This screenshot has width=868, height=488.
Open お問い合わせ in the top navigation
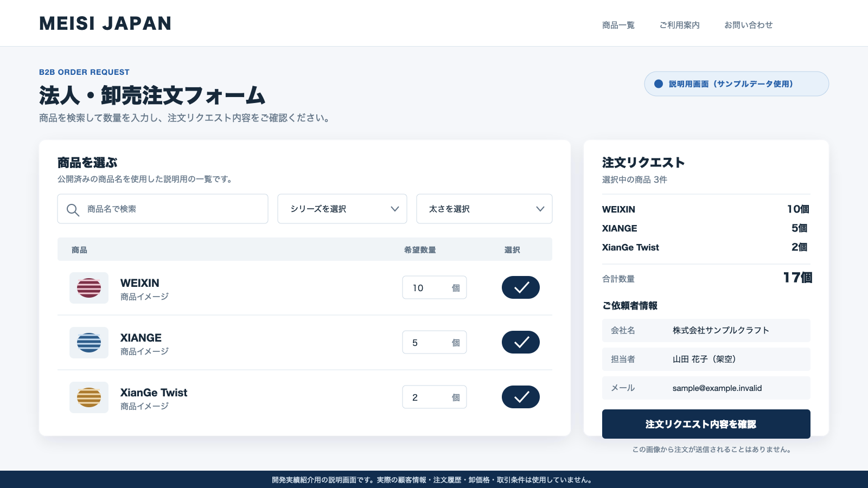749,25
